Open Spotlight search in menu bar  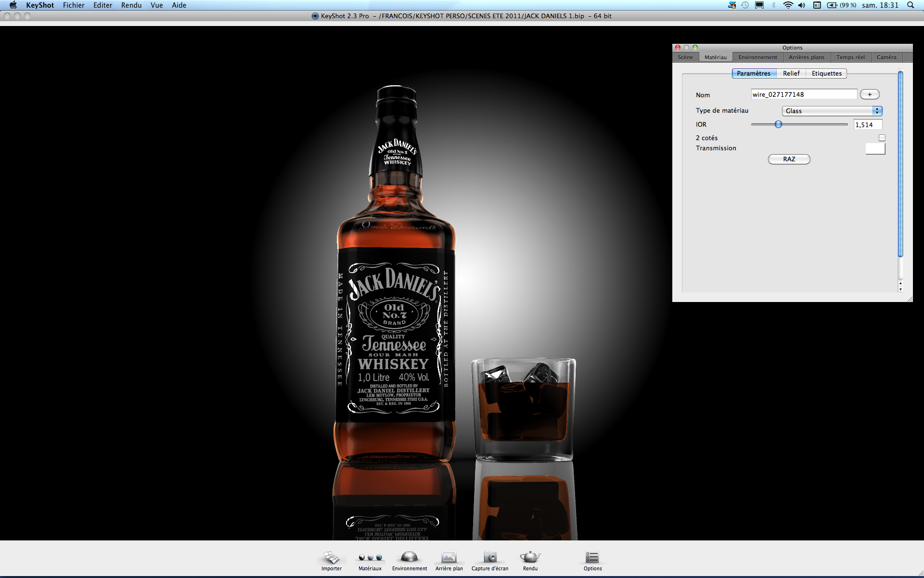pyautogui.click(x=911, y=5)
